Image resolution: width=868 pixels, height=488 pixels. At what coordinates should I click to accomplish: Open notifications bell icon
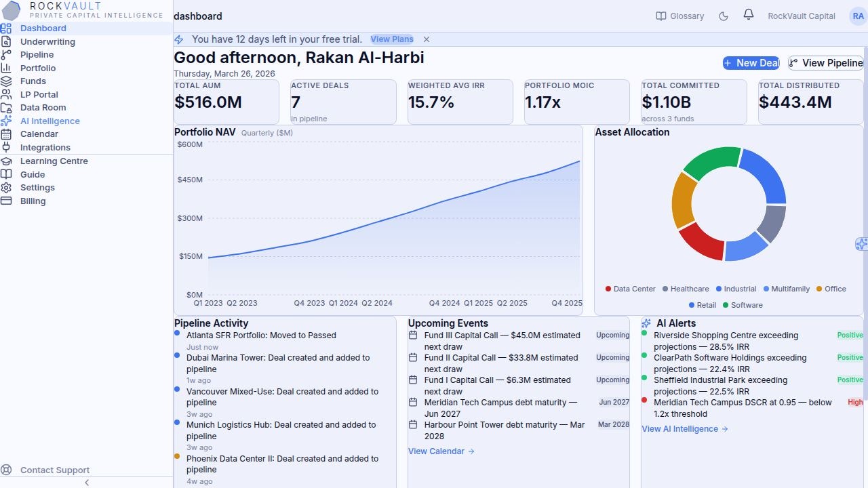tap(749, 15)
